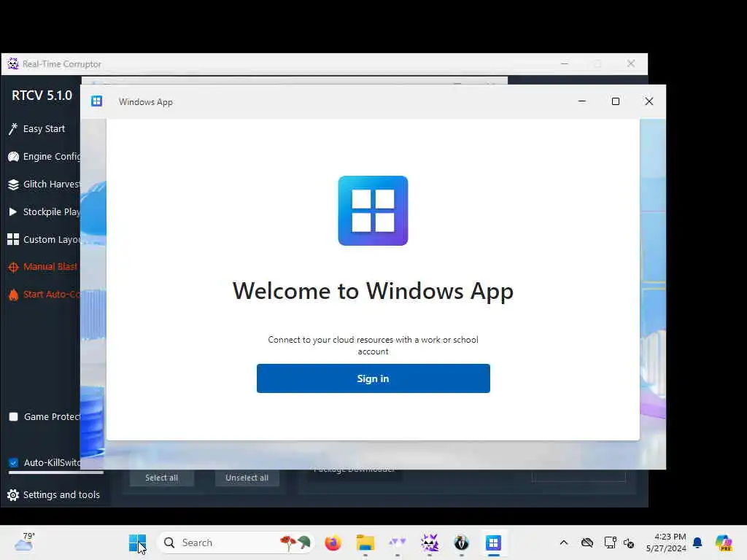Click the RTCV 5.1.0 version label
747x560 pixels.
[42, 96]
